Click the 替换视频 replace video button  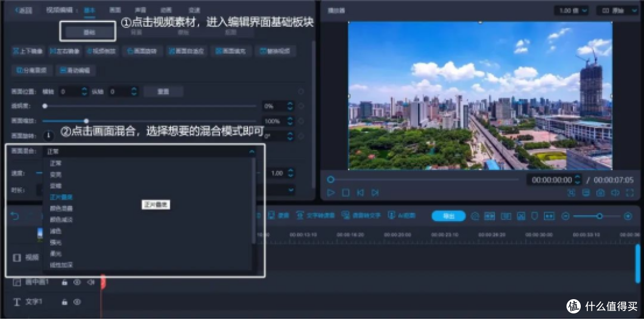click(275, 51)
